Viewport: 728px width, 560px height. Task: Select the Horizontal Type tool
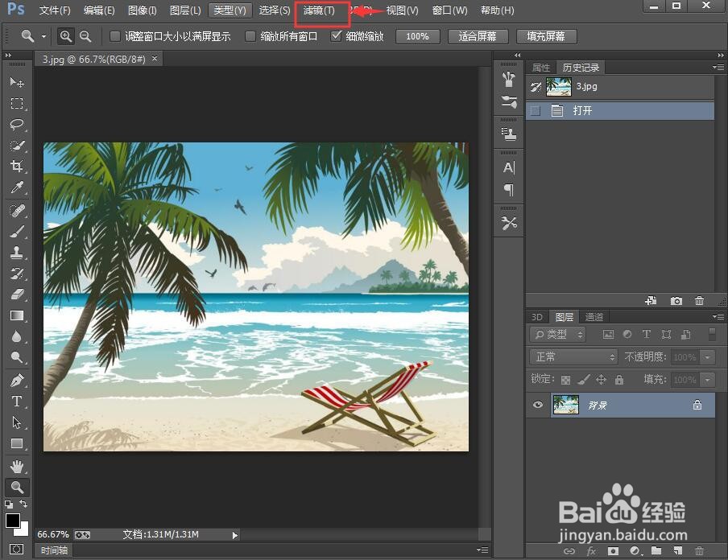click(17, 401)
